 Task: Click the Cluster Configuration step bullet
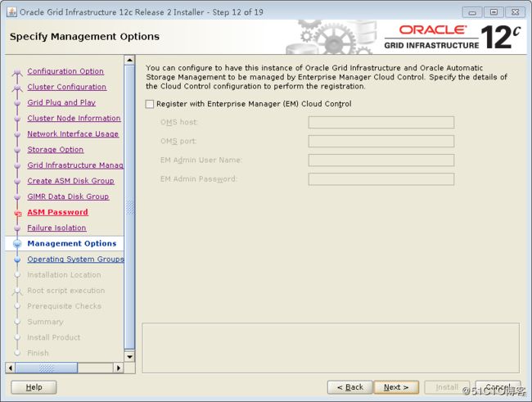click(x=17, y=88)
